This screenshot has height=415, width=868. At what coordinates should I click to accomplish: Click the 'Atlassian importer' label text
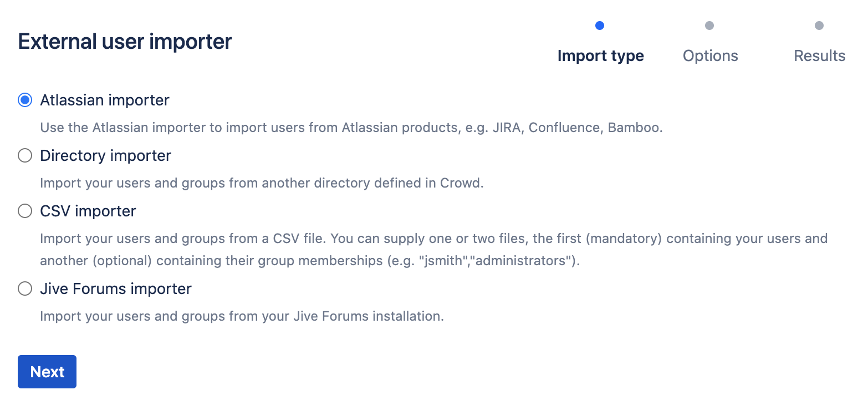(x=105, y=100)
